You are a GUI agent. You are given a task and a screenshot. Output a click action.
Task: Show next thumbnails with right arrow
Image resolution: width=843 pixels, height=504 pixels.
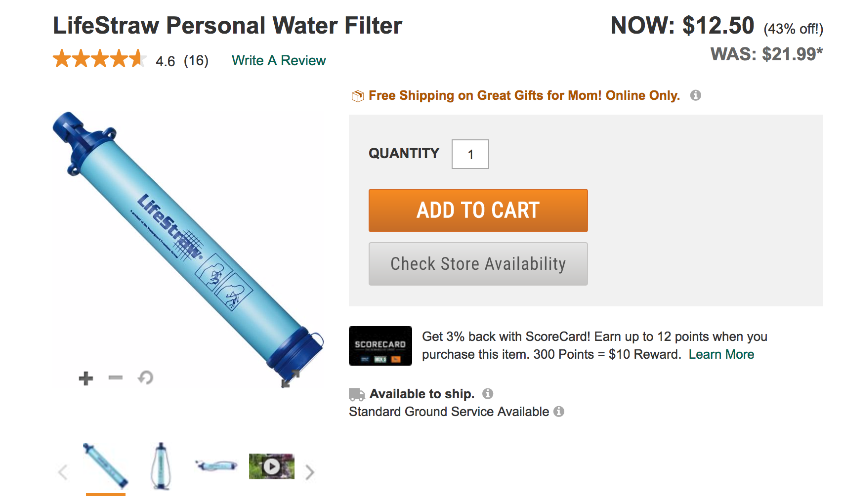click(310, 472)
